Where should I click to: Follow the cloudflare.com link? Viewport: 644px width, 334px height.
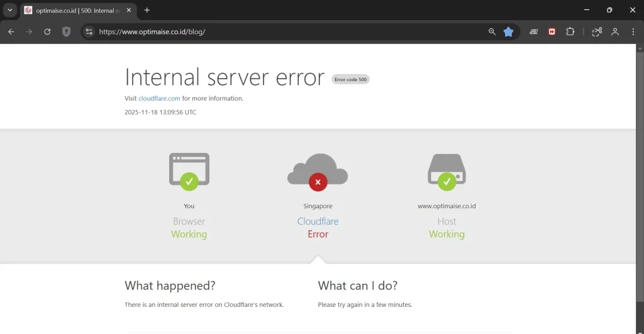pyautogui.click(x=159, y=98)
